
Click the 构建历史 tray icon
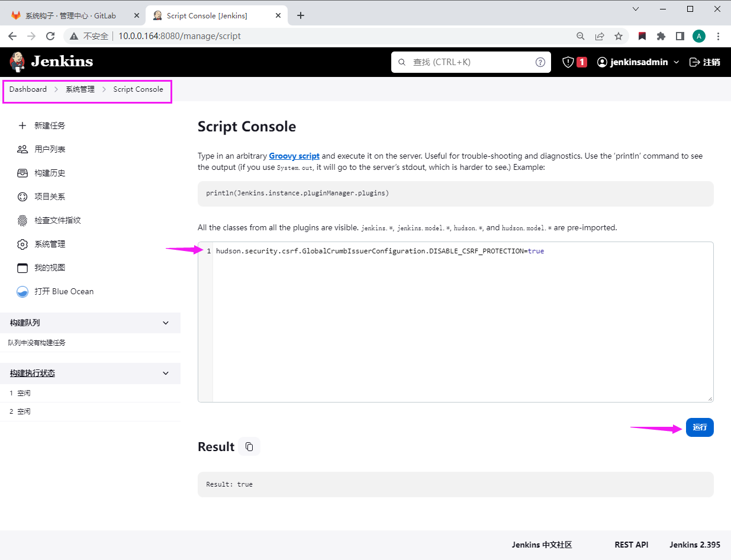22,173
